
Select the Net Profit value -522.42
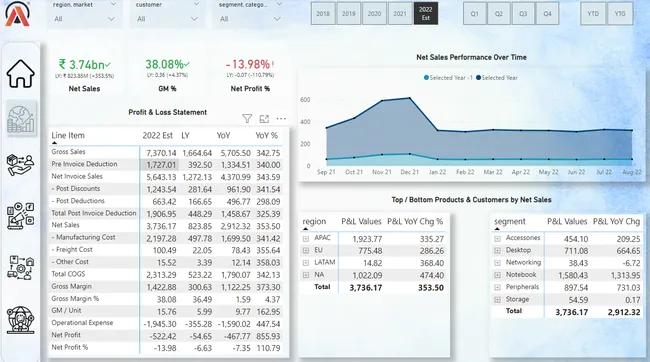coord(162,336)
